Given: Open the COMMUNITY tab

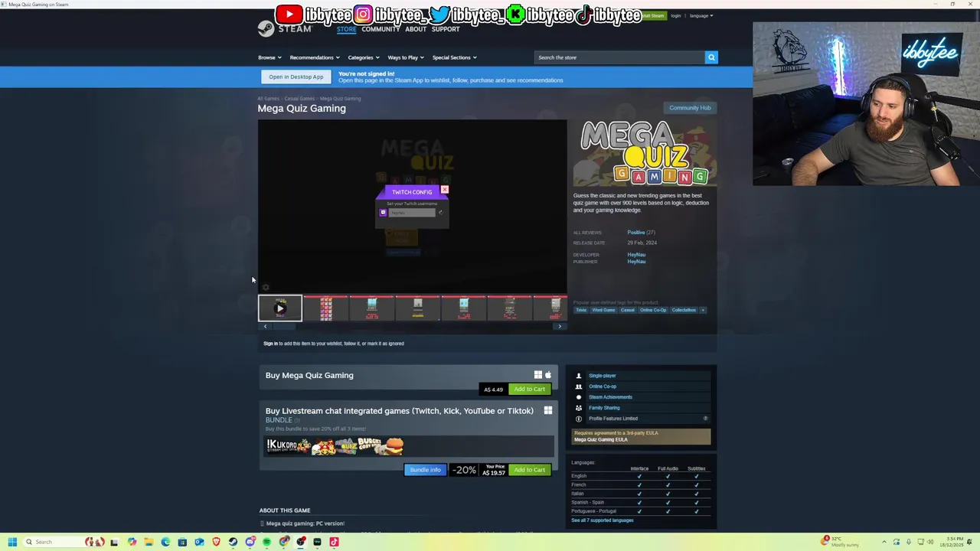Looking at the screenshot, I should point(381,29).
